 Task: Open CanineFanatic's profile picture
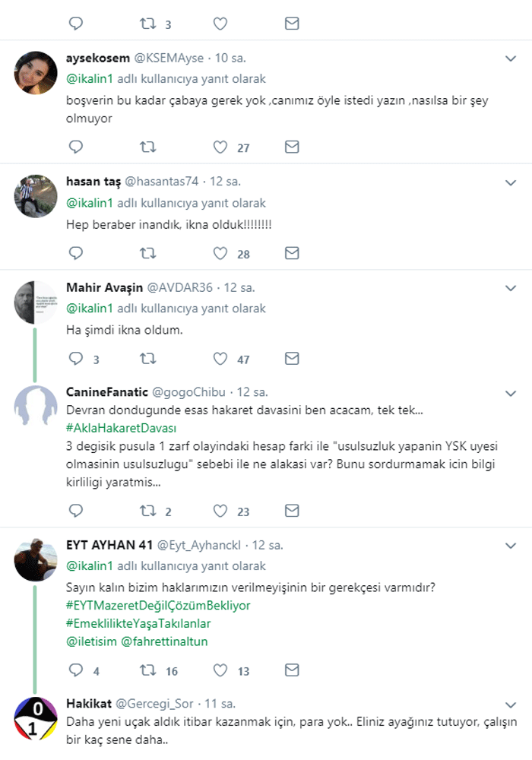coord(36,404)
